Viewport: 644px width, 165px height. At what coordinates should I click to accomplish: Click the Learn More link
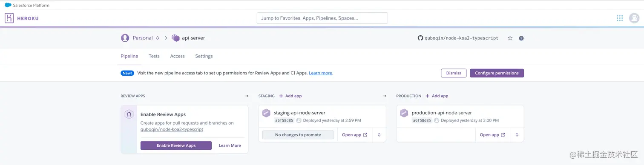tap(230, 145)
